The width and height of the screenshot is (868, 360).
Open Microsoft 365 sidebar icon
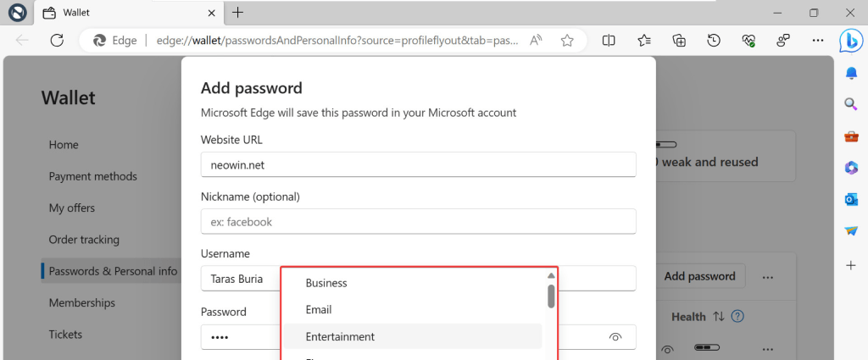851,168
